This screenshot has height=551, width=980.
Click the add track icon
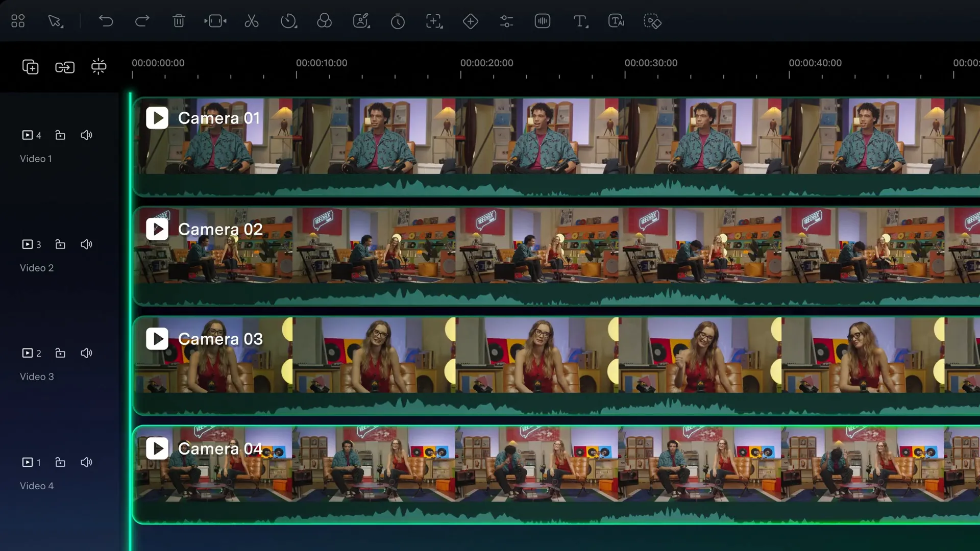pos(31,67)
